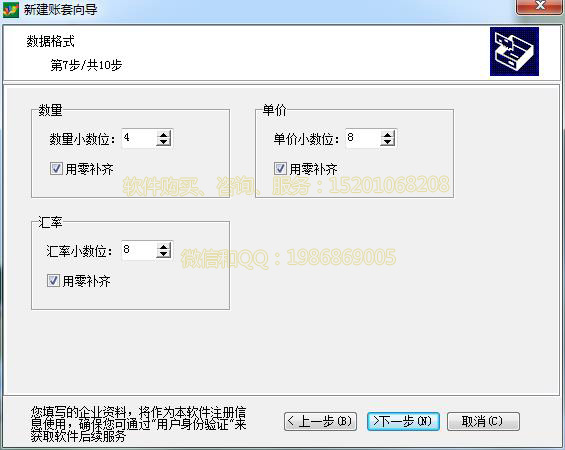Go back with 上一步(B) button

coord(320,422)
